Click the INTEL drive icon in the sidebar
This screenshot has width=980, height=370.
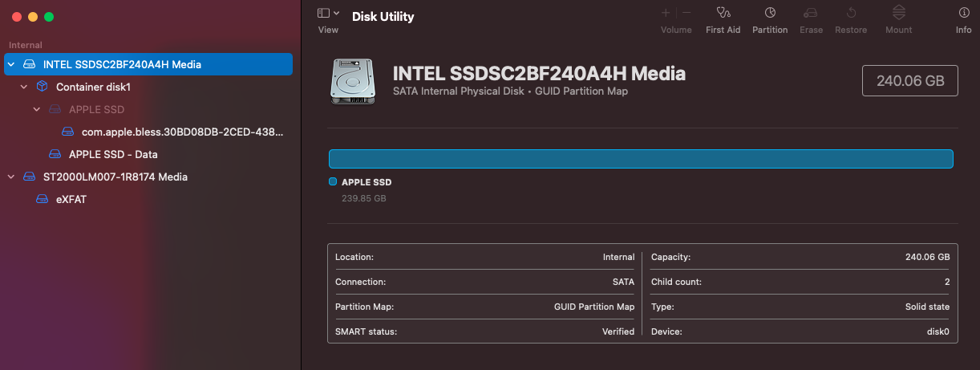[x=29, y=64]
